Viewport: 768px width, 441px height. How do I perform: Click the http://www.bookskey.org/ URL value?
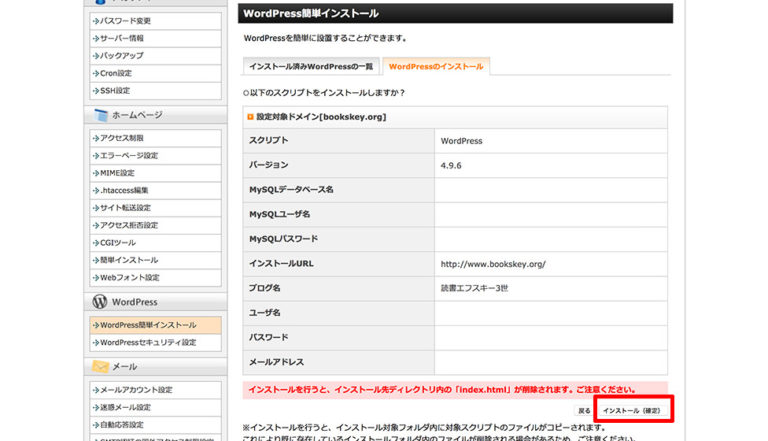click(x=493, y=264)
